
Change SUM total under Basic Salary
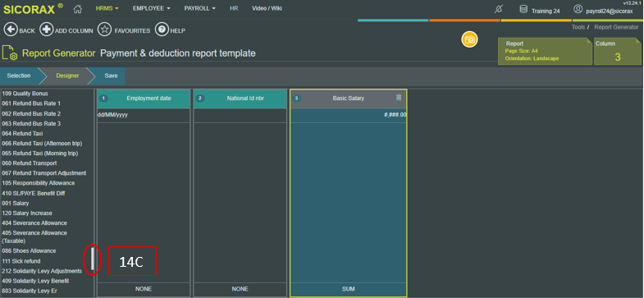tap(349, 289)
